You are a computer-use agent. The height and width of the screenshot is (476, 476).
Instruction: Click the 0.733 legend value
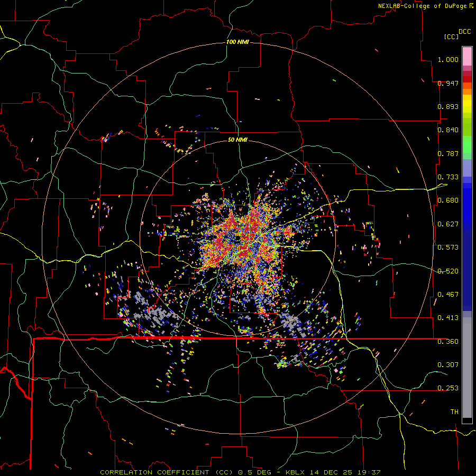448,177
